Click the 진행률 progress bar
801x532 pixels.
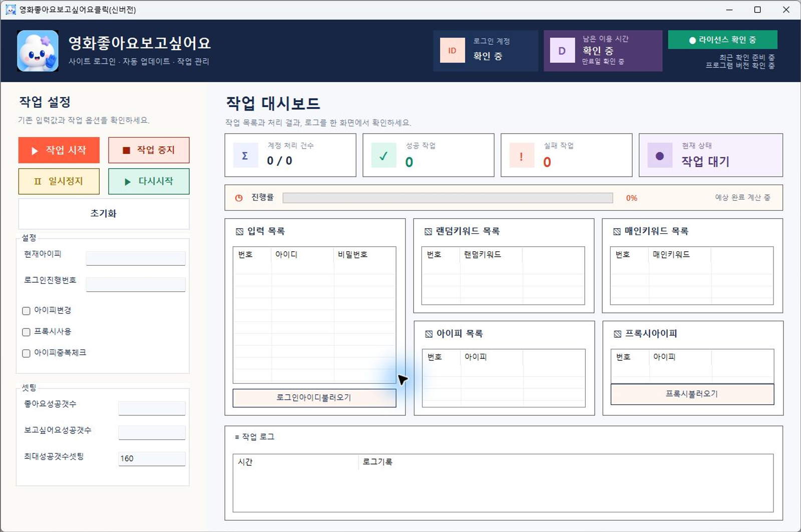(x=448, y=198)
